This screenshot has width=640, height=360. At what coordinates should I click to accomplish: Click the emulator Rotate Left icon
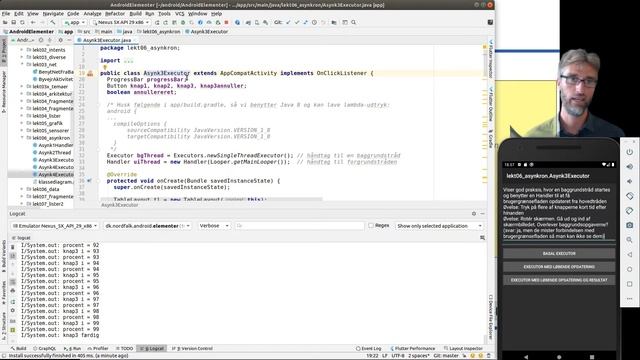(629, 196)
